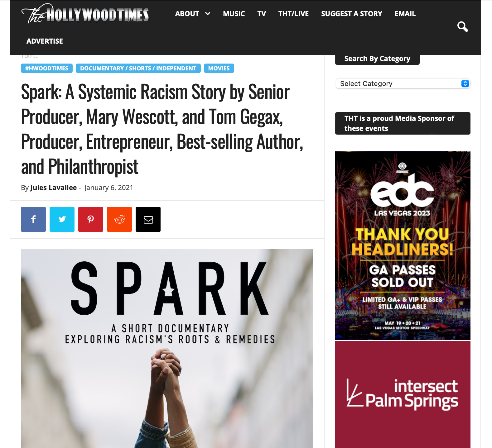
Task: Go to The Hollywood Times logo home
Action: click(x=85, y=14)
